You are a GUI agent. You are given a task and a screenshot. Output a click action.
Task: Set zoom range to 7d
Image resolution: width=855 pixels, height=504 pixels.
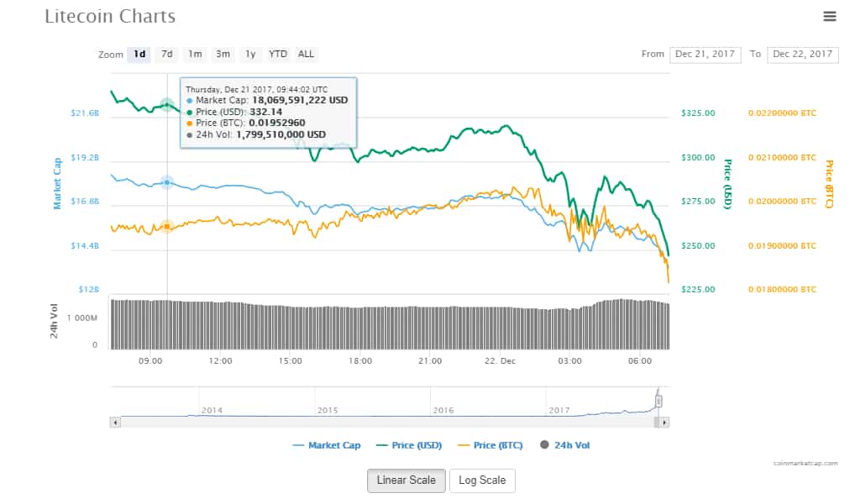[167, 54]
